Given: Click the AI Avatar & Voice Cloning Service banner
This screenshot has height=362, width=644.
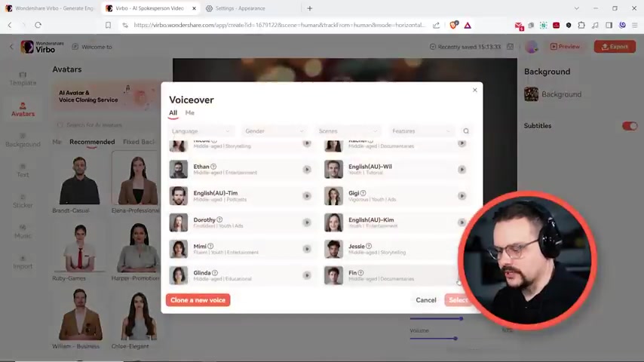Looking at the screenshot, I should pyautogui.click(x=106, y=96).
